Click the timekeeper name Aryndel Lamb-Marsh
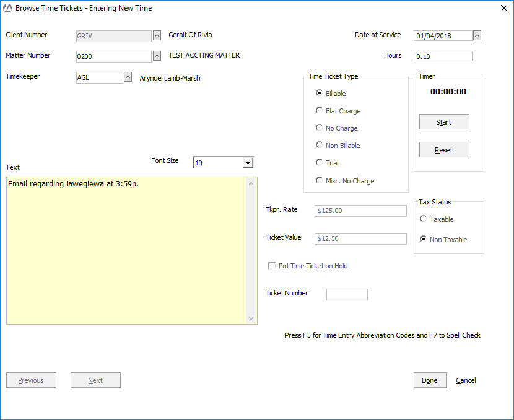Image resolution: width=514 pixels, height=420 pixels. [170, 78]
